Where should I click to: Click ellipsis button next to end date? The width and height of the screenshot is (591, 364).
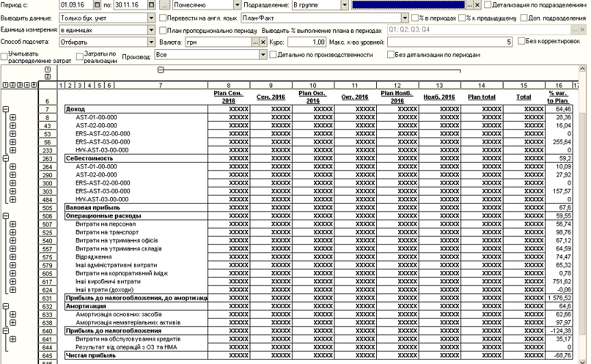[x=164, y=5]
